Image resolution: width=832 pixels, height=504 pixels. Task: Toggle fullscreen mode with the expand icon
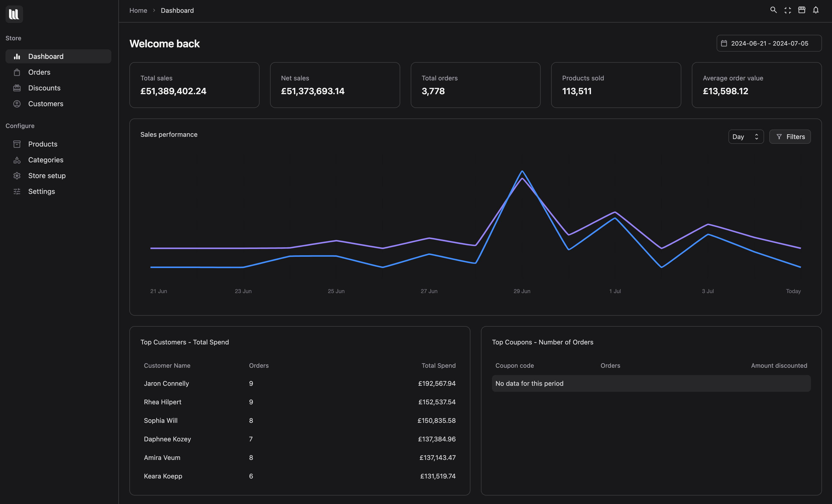click(787, 10)
